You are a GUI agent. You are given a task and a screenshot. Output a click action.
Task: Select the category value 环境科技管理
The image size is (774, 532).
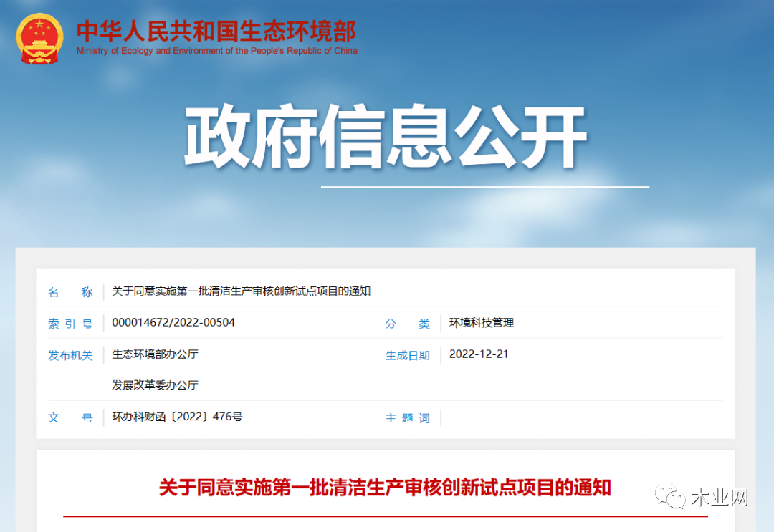(482, 322)
